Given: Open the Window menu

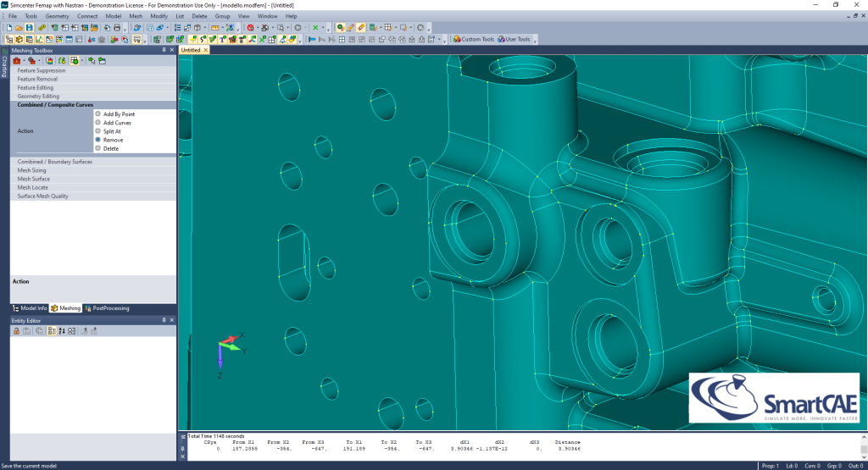Looking at the screenshot, I should coord(267,16).
